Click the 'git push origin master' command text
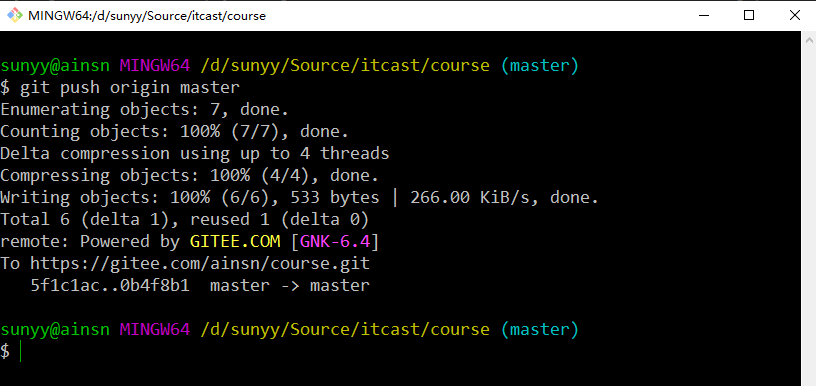816x386 pixels. tap(130, 87)
